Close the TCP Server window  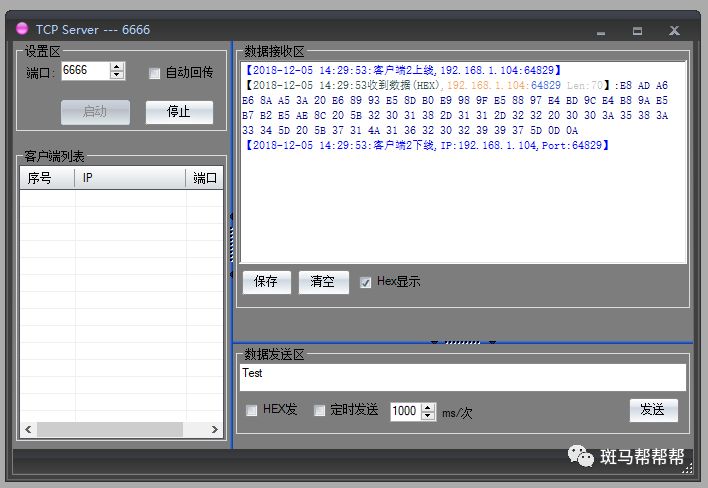coord(674,31)
